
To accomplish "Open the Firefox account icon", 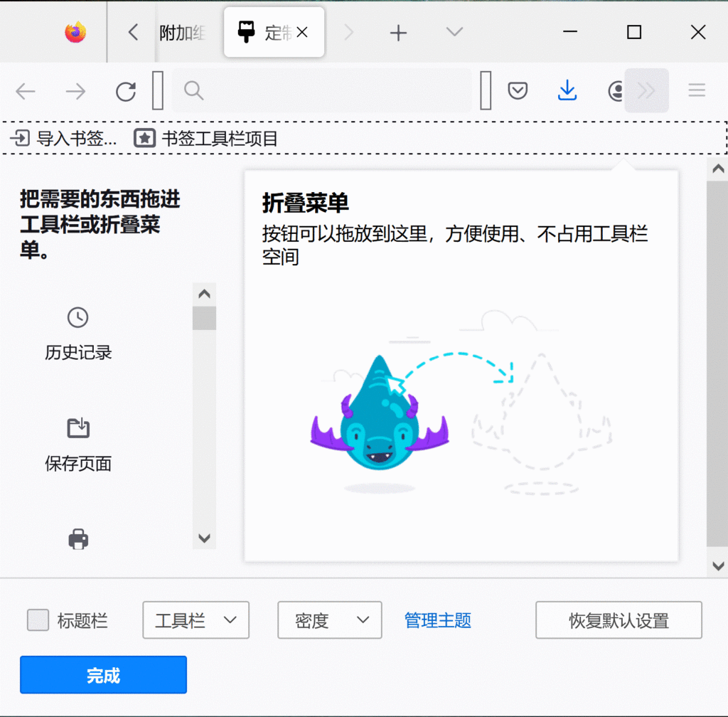I will click(614, 90).
